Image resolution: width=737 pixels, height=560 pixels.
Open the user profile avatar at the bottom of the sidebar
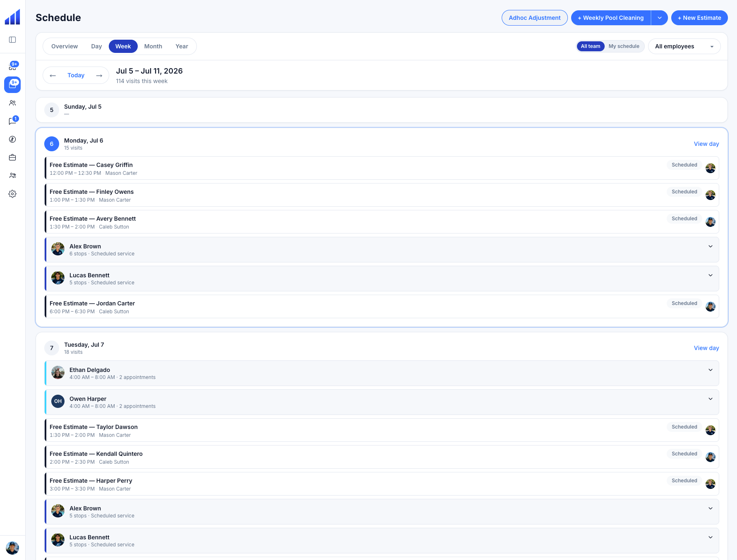click(12, 548)
